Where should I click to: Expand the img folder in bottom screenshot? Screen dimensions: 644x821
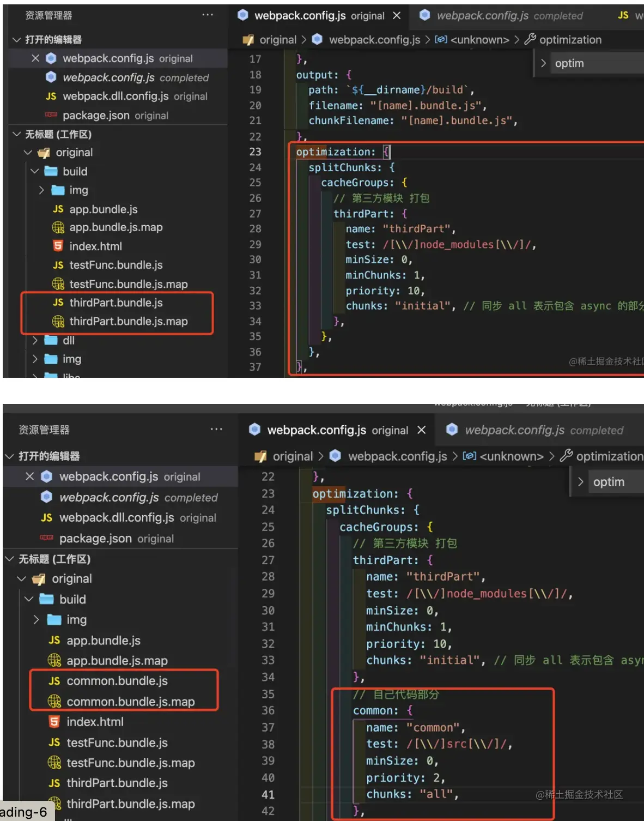click(x=36, y=620)
